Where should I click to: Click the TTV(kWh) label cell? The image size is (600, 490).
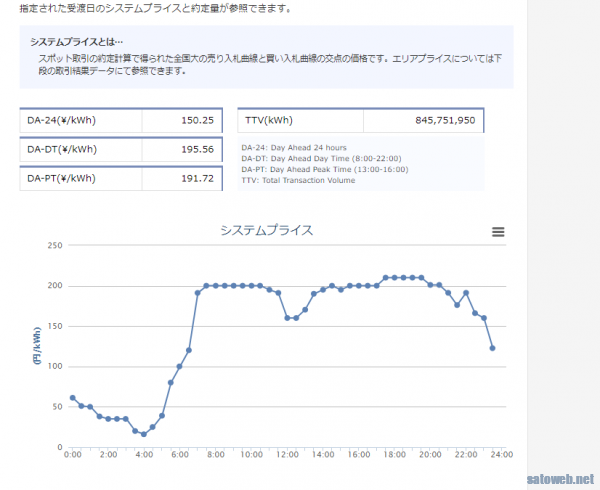[300, 120]
